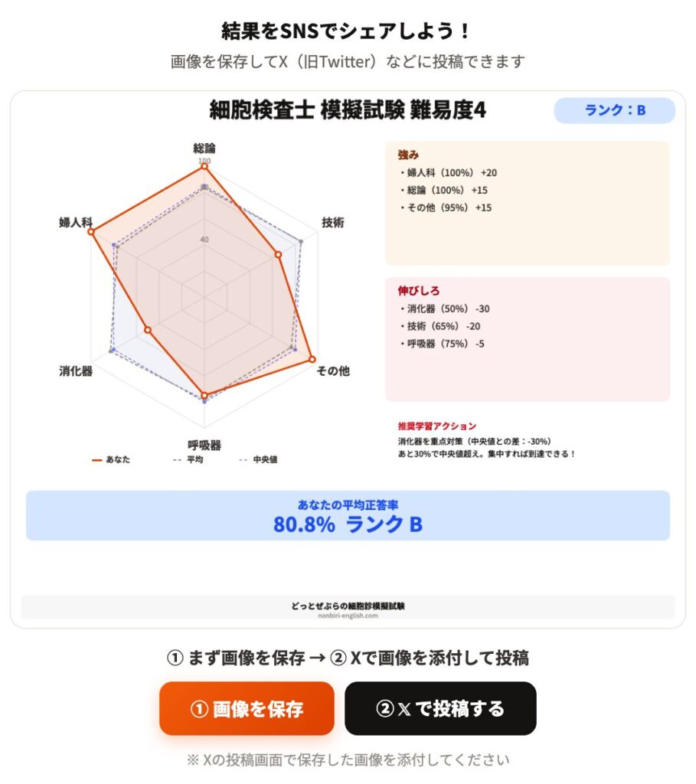This screenshot has width=696, height=784.
Task: Select the orange 消化器 data point
Action: [x=148, y=330]
